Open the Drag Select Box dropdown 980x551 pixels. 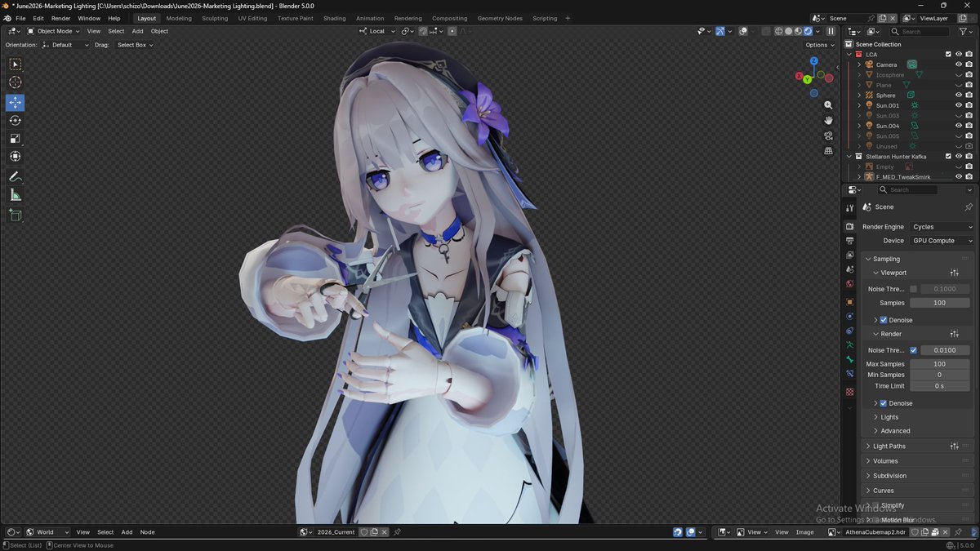pos(135,45)
